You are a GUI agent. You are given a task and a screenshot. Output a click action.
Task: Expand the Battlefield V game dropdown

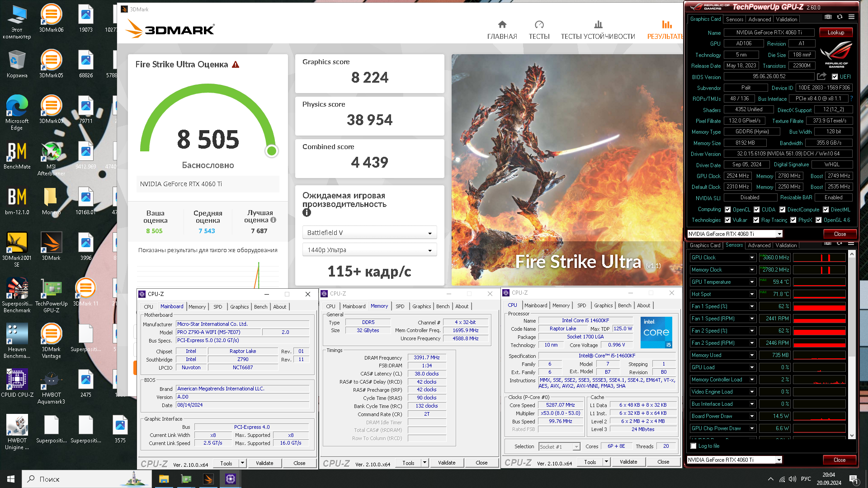[369, 233]
